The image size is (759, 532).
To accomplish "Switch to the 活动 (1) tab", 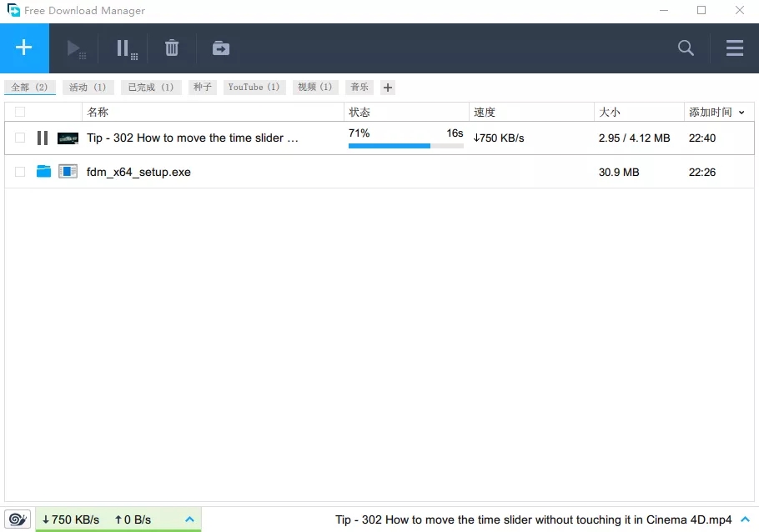I will 88,87.
